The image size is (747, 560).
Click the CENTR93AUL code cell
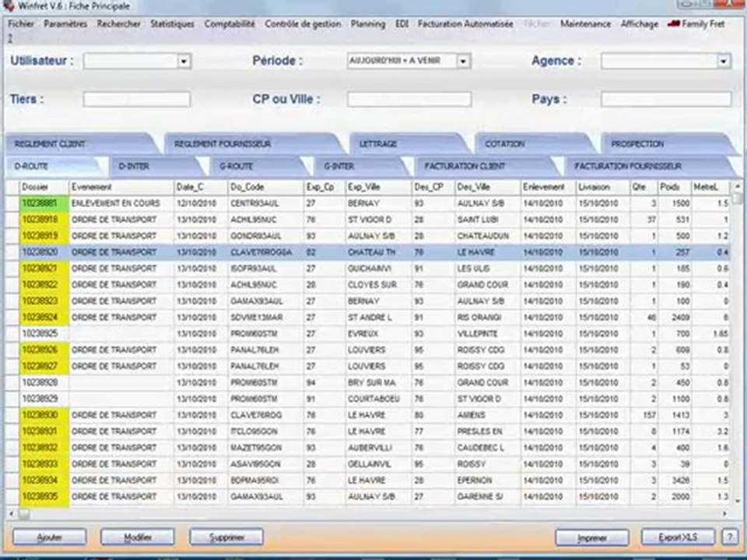tap(266, 203)
